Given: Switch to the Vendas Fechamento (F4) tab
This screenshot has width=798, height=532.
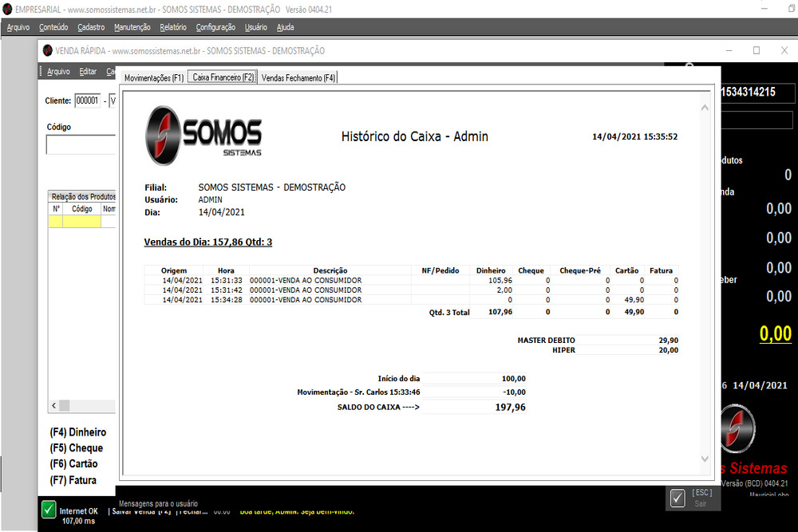Looking at the screenshot, I should click(x=298, y=78).
